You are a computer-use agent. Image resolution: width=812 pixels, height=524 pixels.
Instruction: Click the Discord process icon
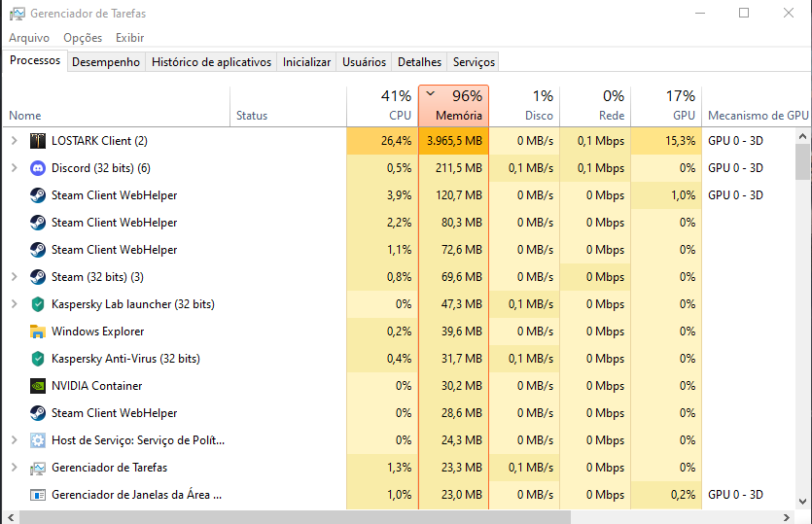pos(38,168)
